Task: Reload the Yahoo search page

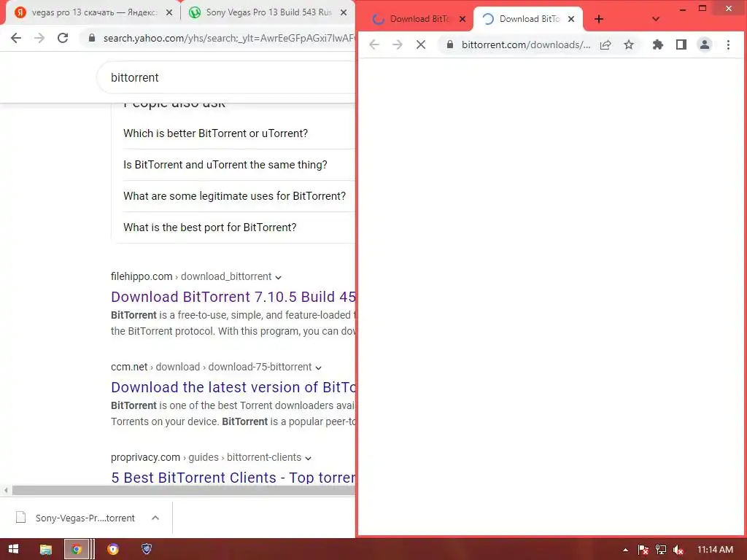Action: click(63, 38)
